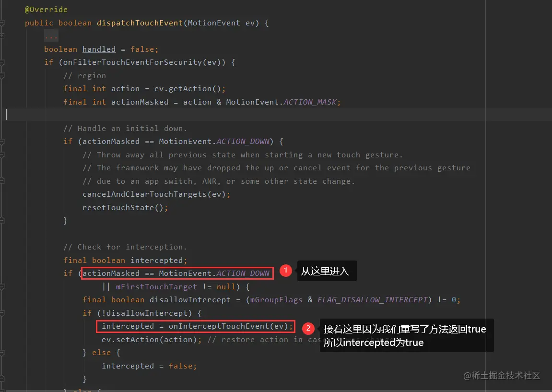552x392 pixels.
Task: Click 'mGroupFlags' field
Action: pos(276,300)
